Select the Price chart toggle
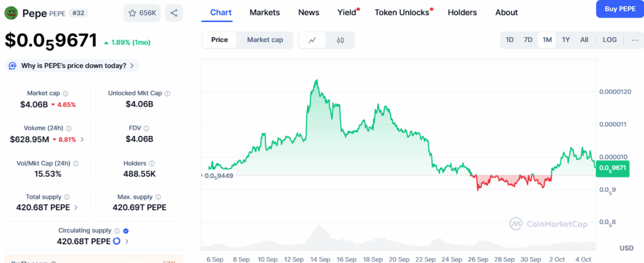Image resolution: width=644 pixels, height=263 pixels. (219, 40)
